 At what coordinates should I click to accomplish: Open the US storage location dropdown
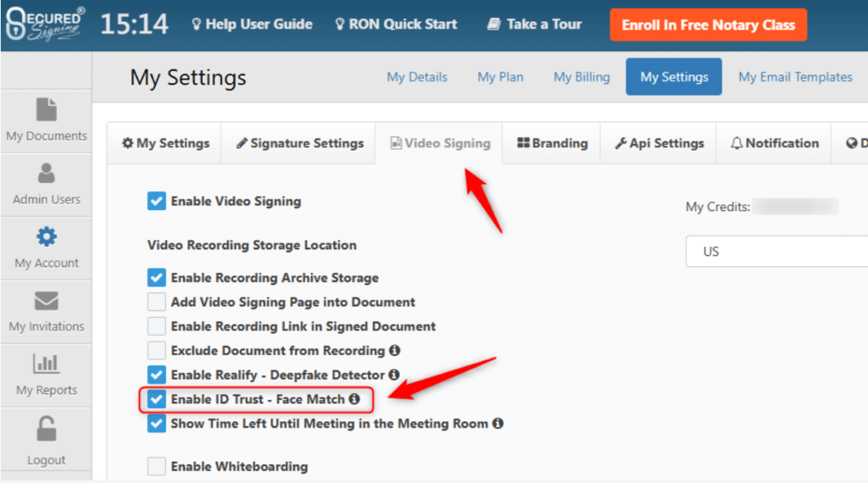click(776, 252)
